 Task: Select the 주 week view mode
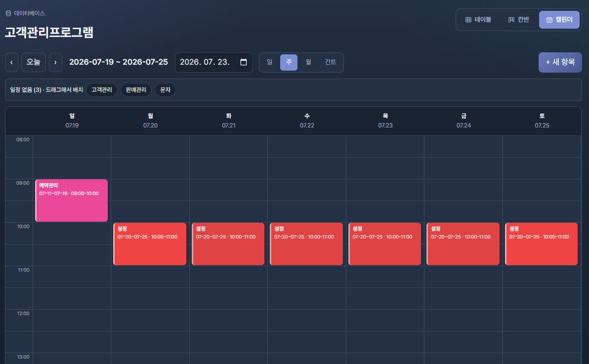289,62
